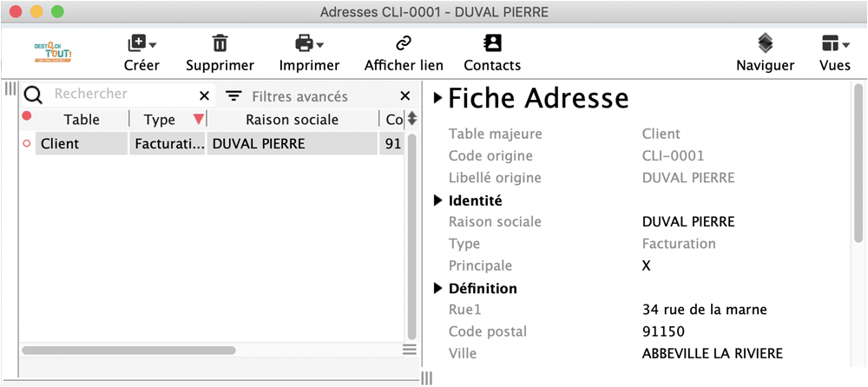Click the Supprimer trash icon
This screenshot has width=868, height=387.
click(x=220, y=43)
